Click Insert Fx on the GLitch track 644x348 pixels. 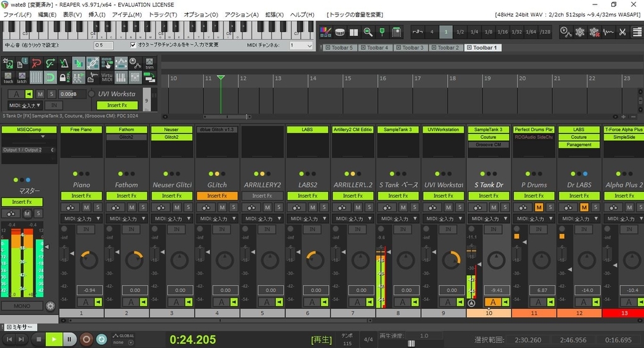[217, 196]
